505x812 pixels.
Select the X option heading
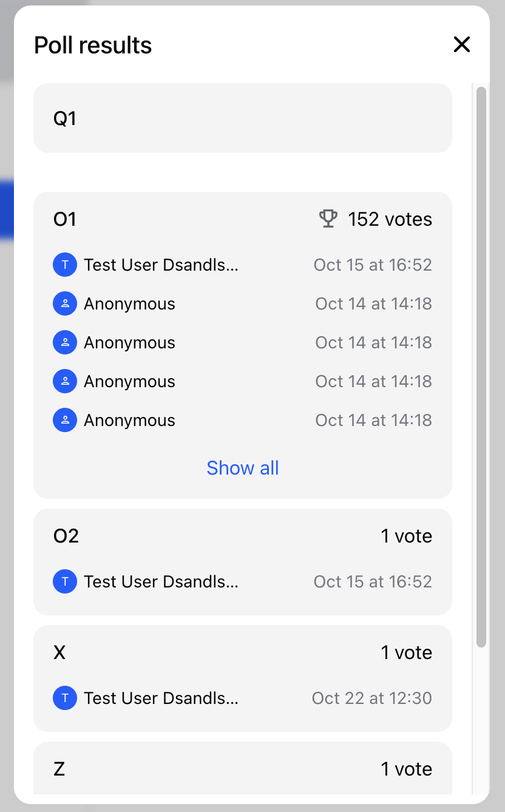(x=59, y=652)
